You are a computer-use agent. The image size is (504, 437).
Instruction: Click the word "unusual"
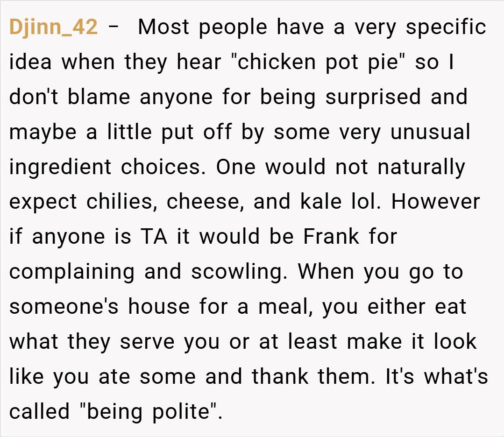click(x=430, y=132)
